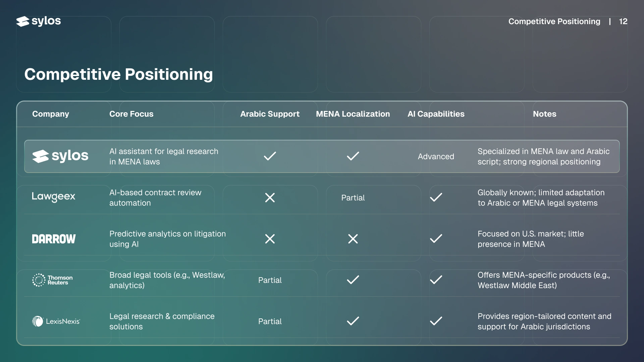Select 'Broad legal tools (e.g., Westlaw, analytics)'
The width and height of the screenshot is (644, 362).
(167, 280)
